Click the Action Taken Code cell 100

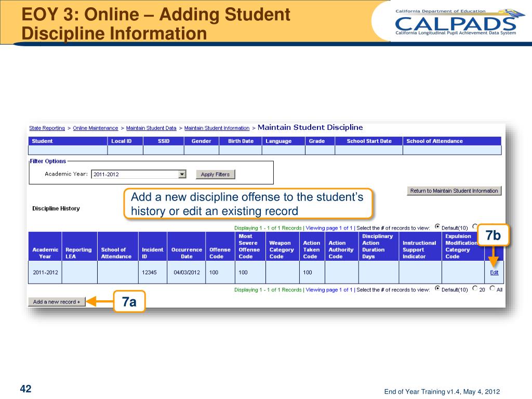(x=312, y=272)
